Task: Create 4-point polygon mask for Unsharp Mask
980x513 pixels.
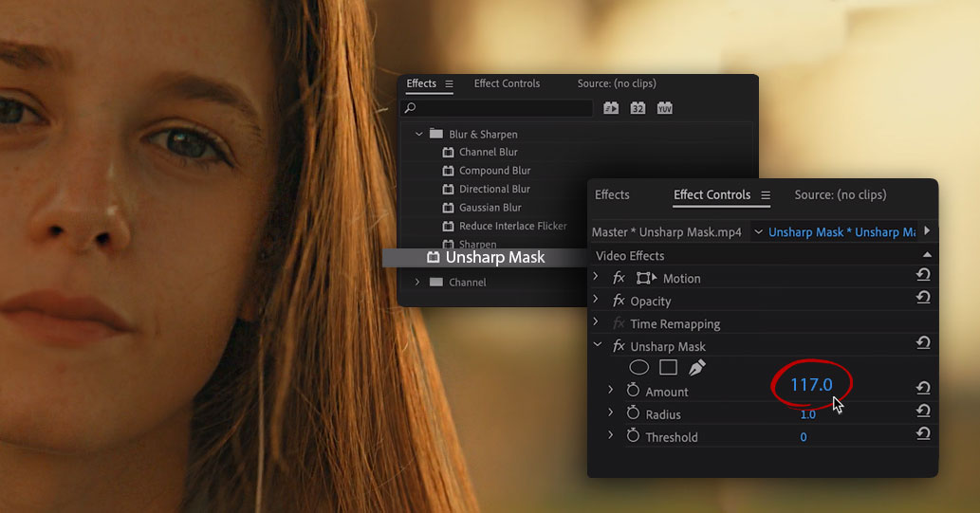Action: click(668, 367)
